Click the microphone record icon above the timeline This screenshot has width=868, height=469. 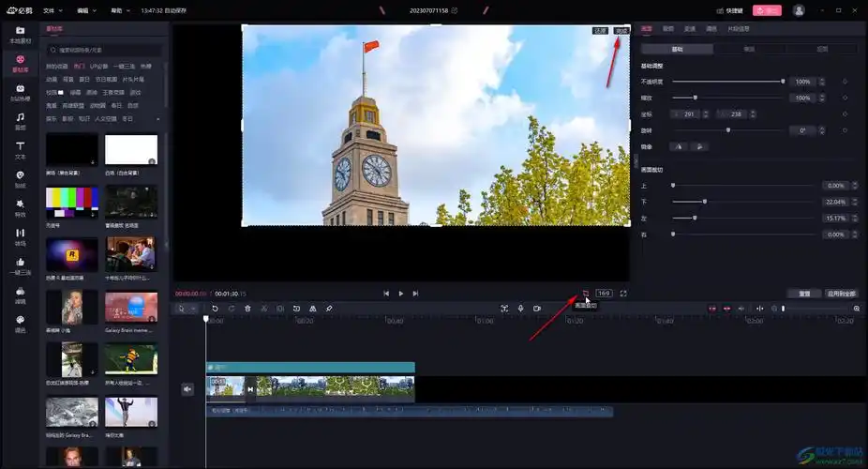[x=520, y=309]
